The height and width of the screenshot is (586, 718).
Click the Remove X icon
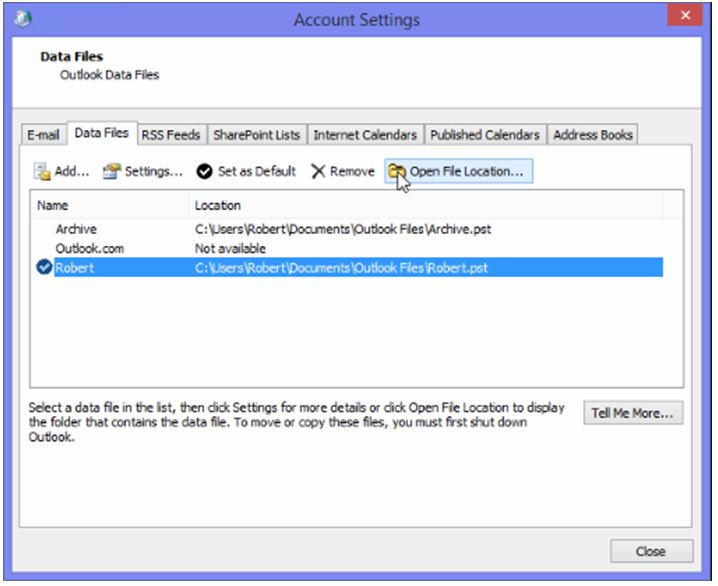318,171
